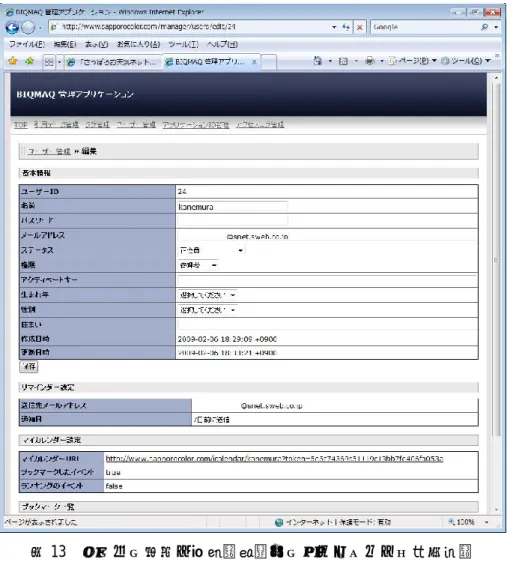Open the 性別 gender dropdown
This screenshot has height=565, width=507.
click(x=208, y=310)
